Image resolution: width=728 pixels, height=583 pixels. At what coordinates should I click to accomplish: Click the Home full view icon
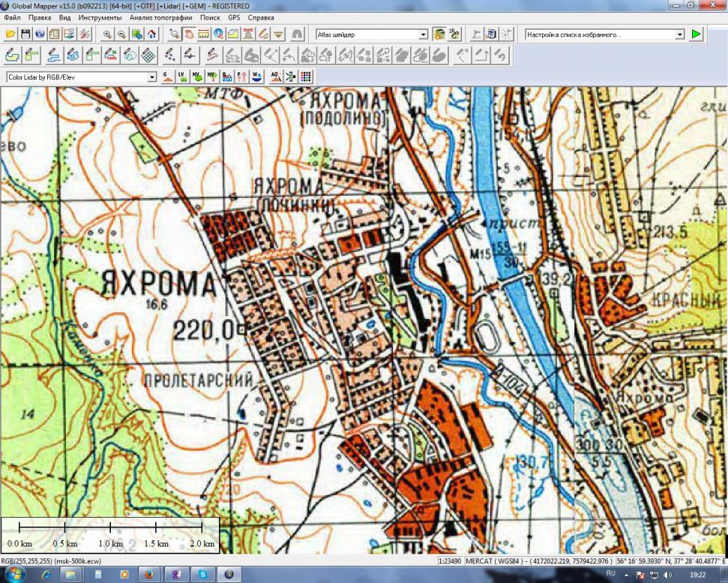click(152, 35)
